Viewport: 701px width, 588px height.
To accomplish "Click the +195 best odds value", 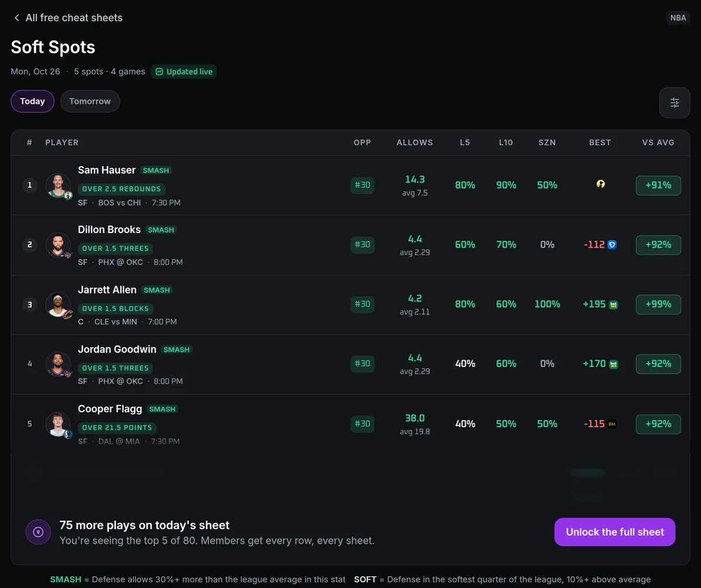I will pyautogui.click(x=594, y=305).
